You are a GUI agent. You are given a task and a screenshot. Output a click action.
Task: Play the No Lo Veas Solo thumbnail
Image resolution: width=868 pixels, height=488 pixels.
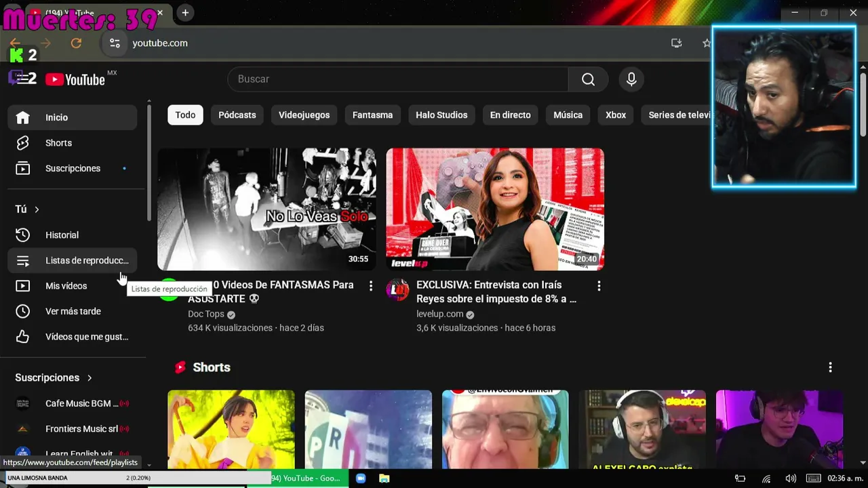(267, 209)
